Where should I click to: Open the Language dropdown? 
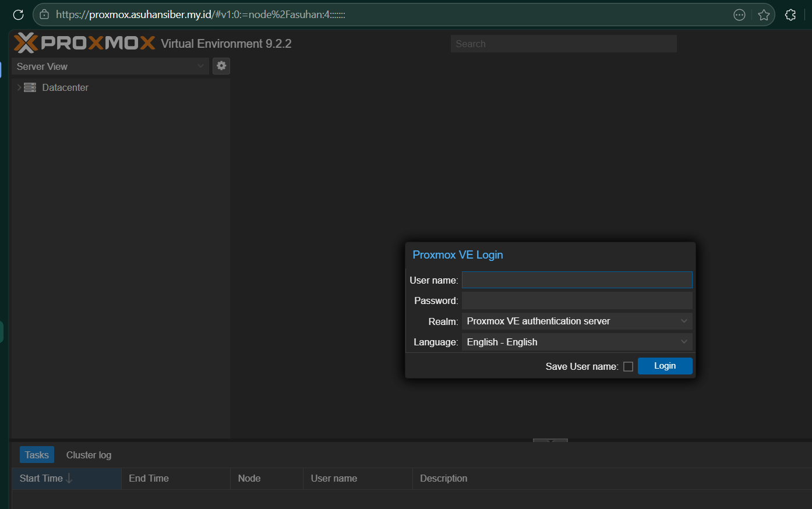[x=577, y=342]
